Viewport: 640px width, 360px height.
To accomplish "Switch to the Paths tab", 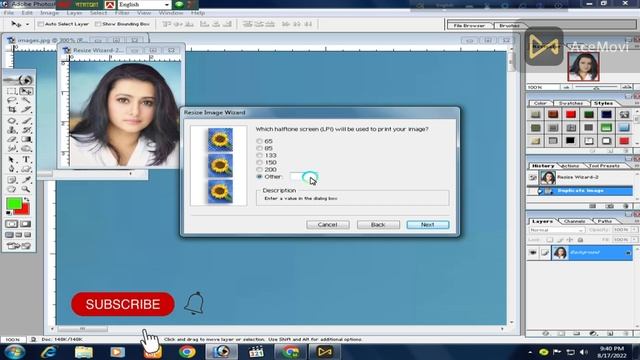I will pos(604,221).
